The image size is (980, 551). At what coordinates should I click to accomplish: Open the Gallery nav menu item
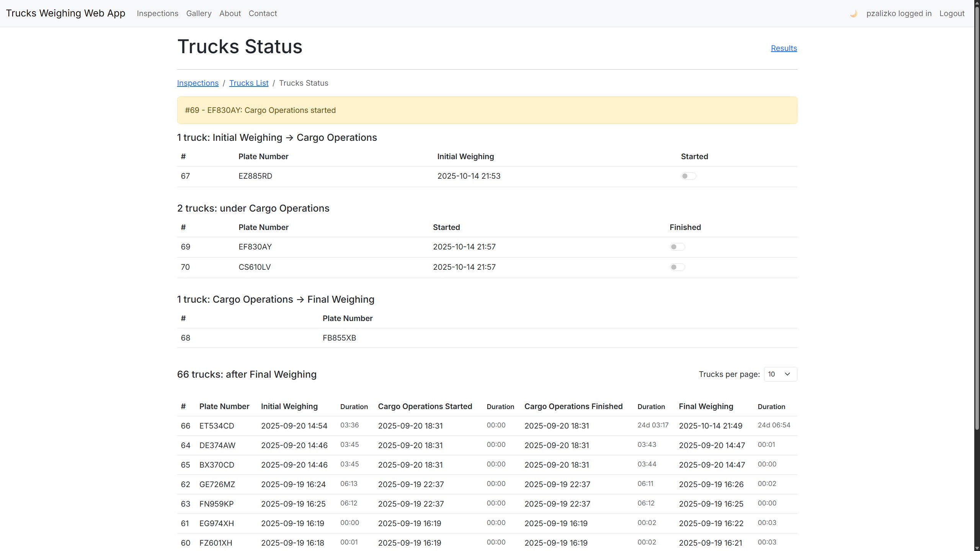[x=199, y=13]
